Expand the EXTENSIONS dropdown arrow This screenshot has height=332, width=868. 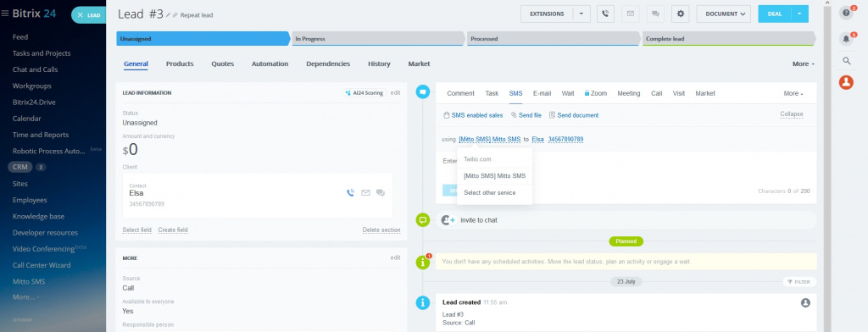(x=581, y=14)
